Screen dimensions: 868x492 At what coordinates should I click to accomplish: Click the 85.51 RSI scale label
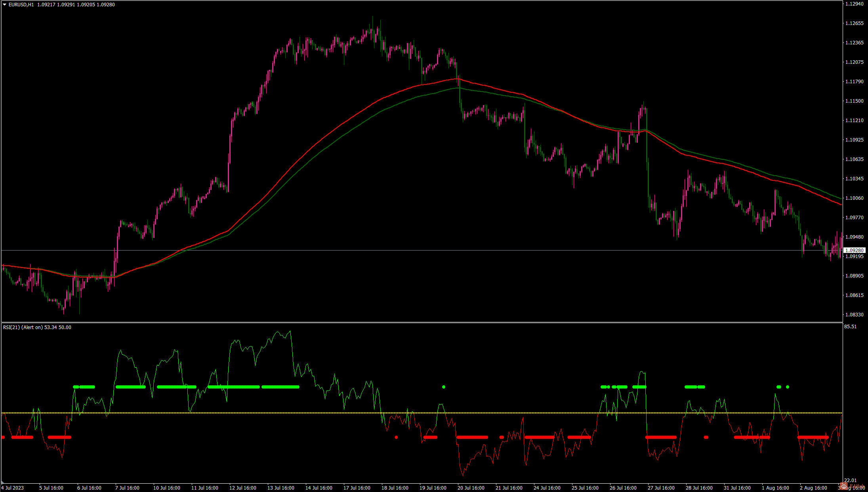850,327
